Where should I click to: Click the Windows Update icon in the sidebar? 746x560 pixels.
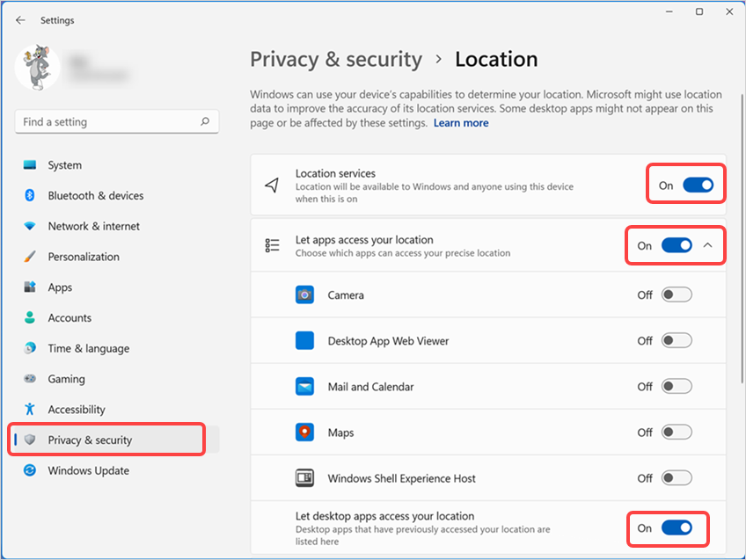click(x=31, y=471)
